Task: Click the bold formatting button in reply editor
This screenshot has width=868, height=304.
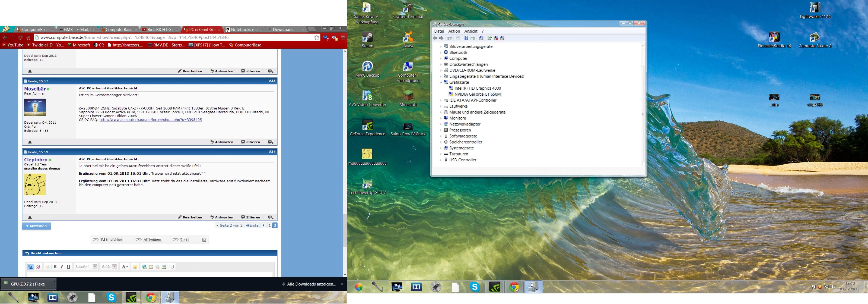Action: coord(55,267)
